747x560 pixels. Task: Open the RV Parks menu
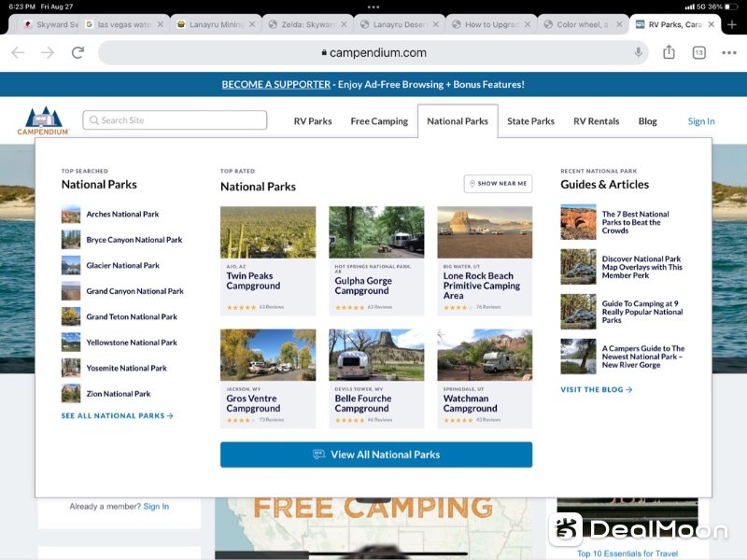(313, 121)
